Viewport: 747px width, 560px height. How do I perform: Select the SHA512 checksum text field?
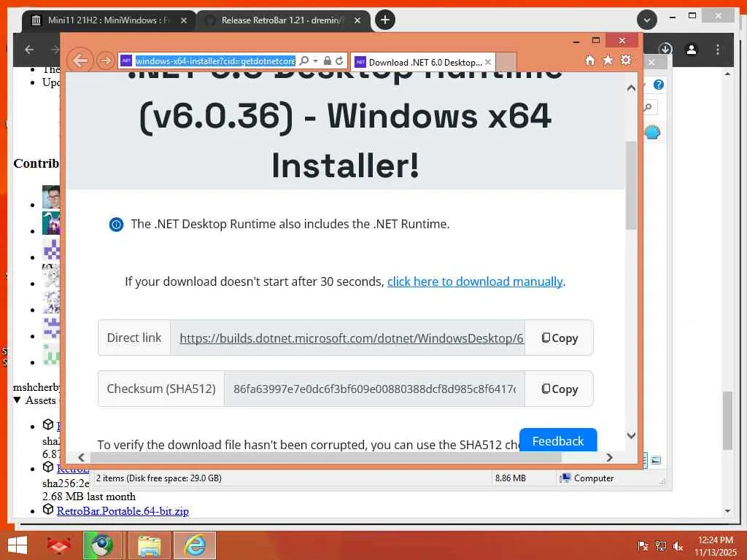tap(374, 389)
